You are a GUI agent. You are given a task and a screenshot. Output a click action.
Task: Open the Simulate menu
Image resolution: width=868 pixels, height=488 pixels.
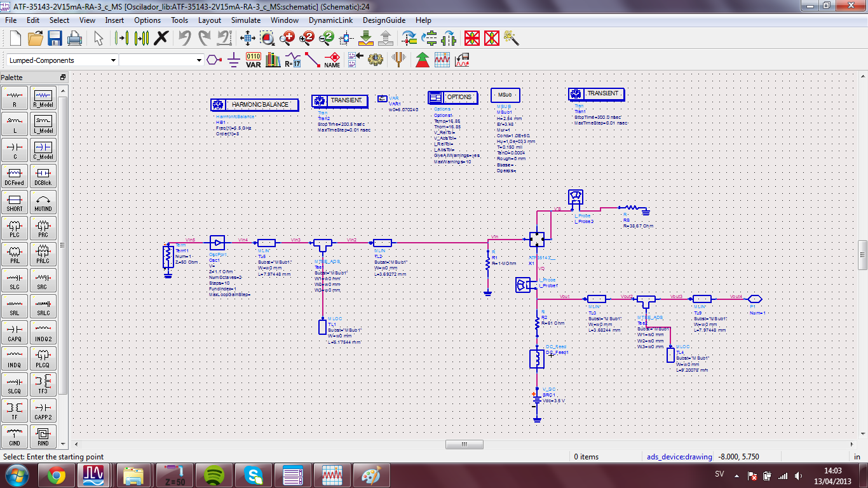tap(245, 20)
